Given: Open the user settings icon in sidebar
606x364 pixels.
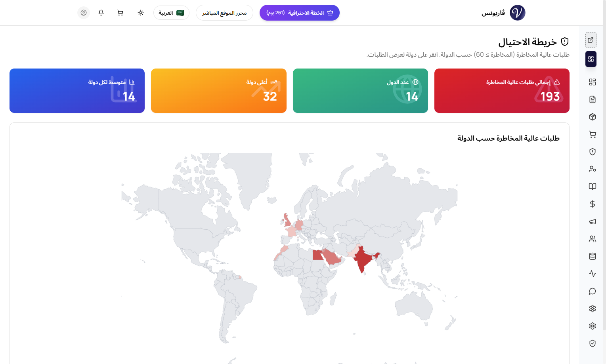Looking at the screenshot, I should (592, 169).
